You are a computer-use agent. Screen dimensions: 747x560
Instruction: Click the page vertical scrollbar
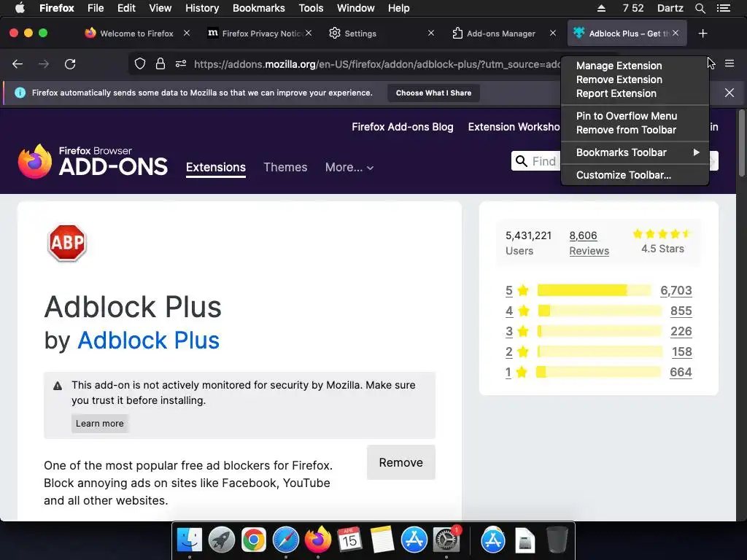coord(741,143)
